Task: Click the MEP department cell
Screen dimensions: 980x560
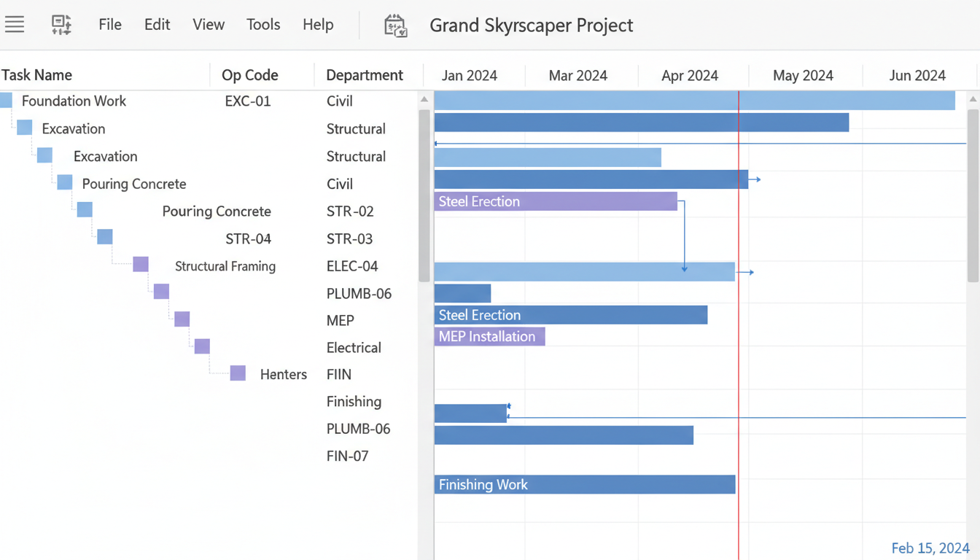Action: (x=341, y=321)
